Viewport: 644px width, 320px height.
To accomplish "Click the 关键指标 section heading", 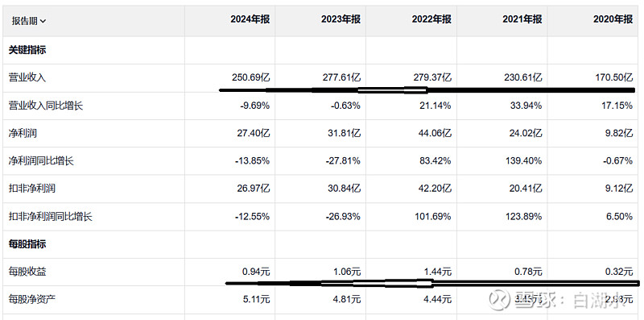I will coord(27,50).
